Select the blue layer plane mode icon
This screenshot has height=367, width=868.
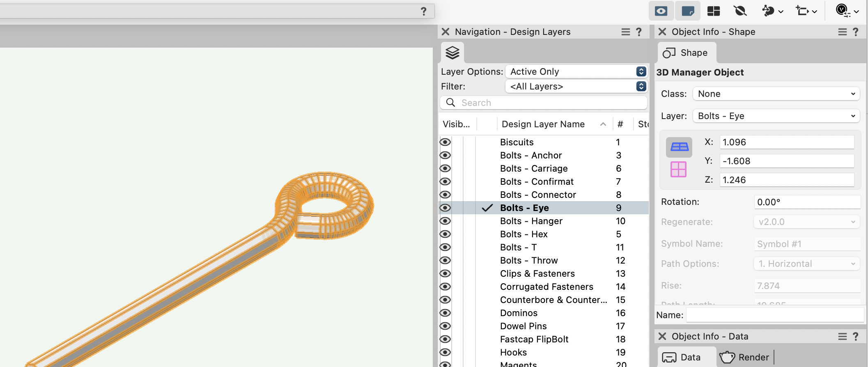679,147
